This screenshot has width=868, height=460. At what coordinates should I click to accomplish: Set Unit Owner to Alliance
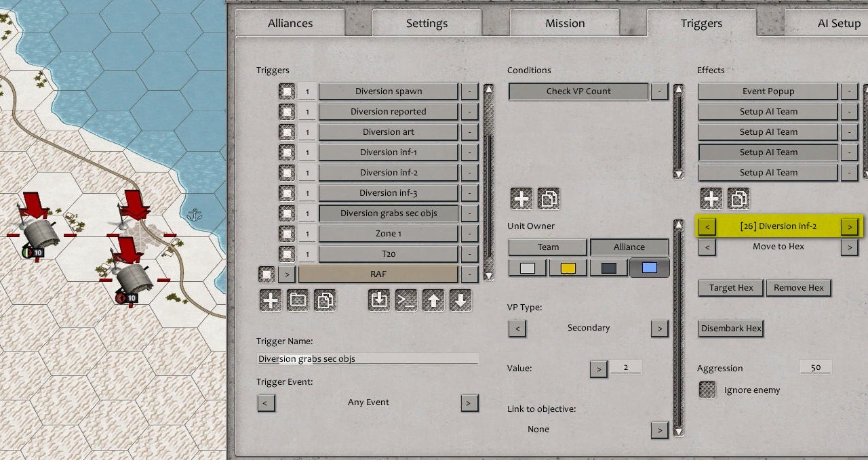click(x=629, y=247)
